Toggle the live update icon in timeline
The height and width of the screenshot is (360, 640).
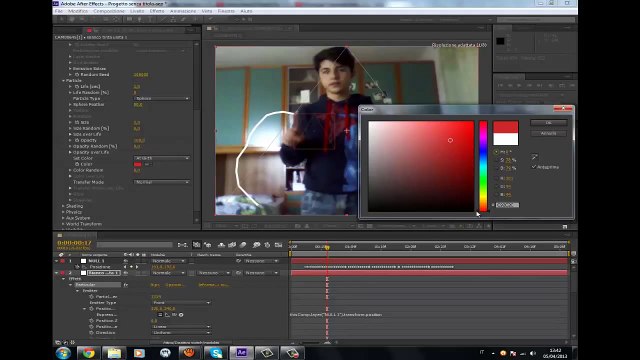(196, 245)
